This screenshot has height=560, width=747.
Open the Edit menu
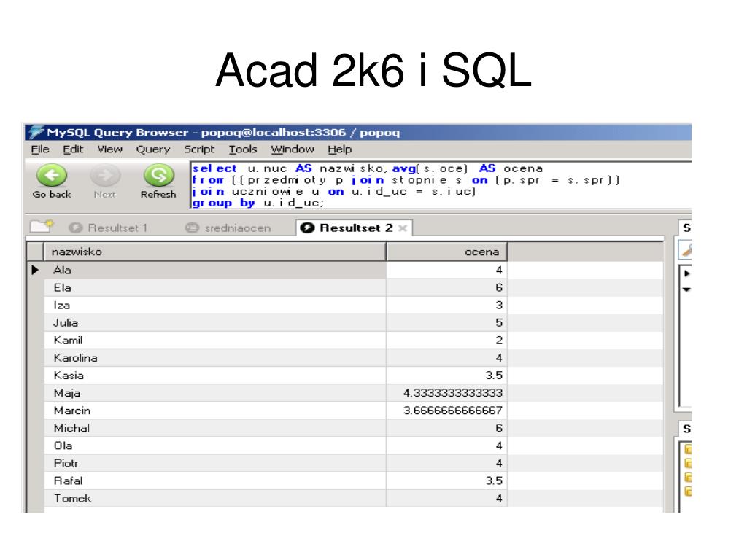[x=73, y=149]
